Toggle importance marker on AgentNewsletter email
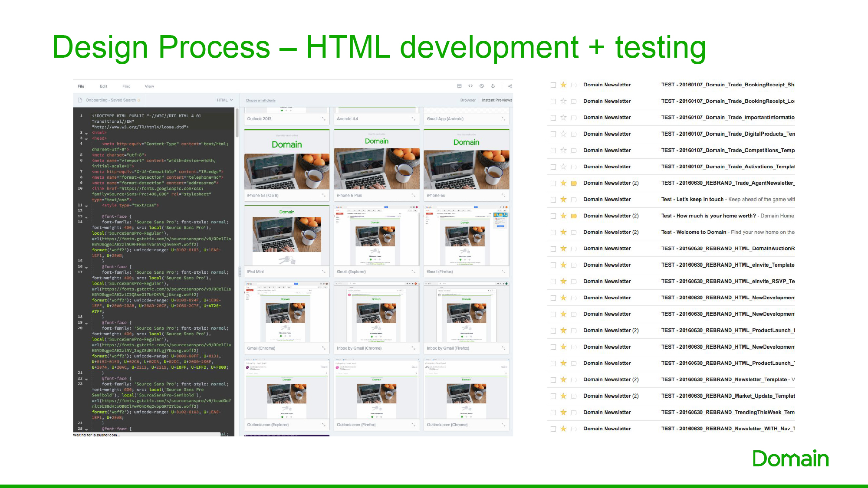The image size is (868, 488). [x=574, y=183]
